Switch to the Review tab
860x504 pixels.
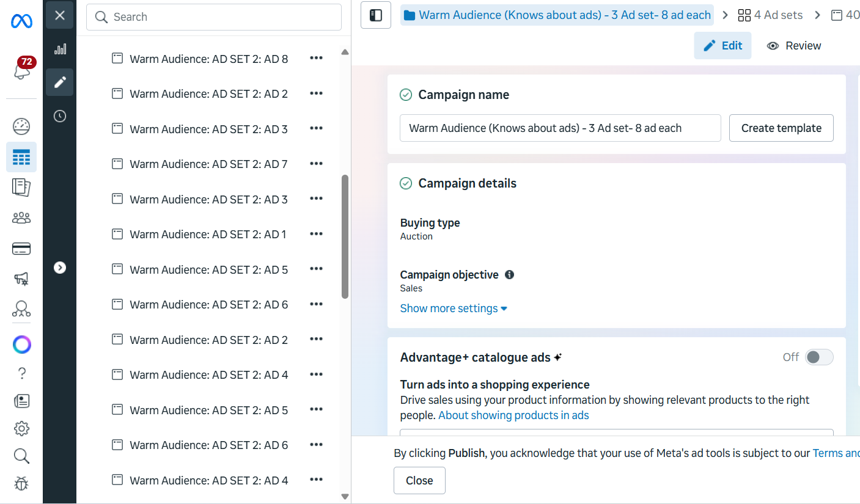[794, 46]
